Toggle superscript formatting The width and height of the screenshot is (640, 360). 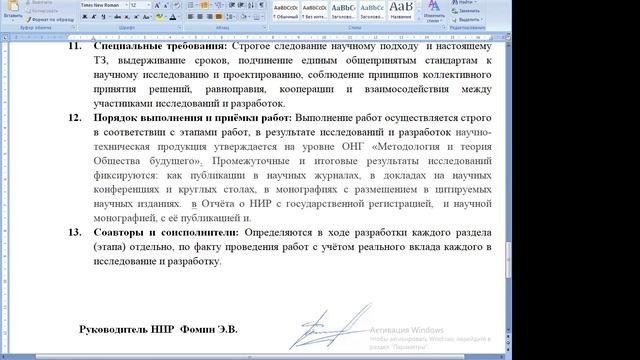point(136,17)
